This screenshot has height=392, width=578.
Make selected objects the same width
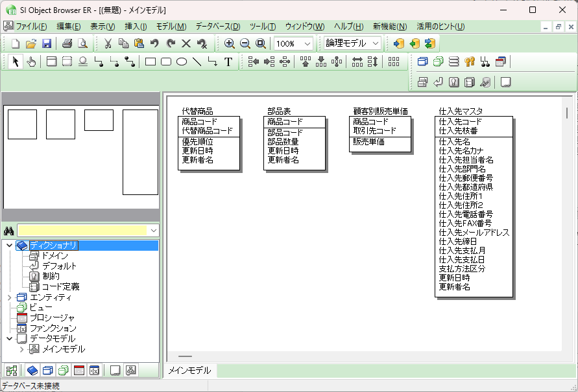(x=357, y=62)
